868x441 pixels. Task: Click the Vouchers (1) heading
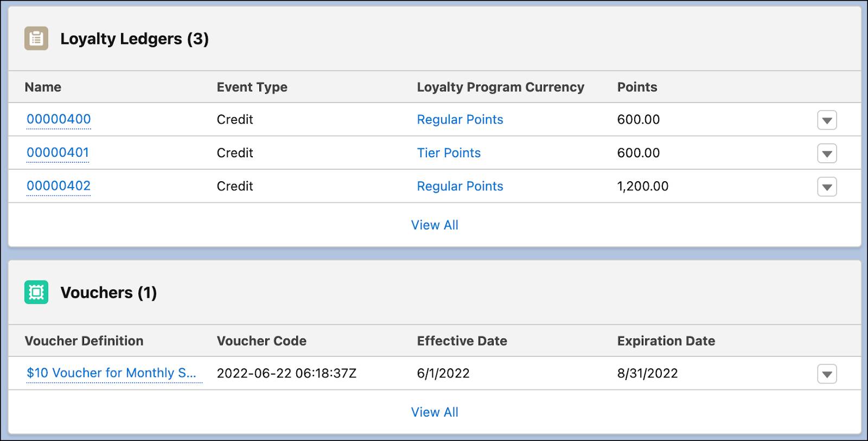point(109,292)
